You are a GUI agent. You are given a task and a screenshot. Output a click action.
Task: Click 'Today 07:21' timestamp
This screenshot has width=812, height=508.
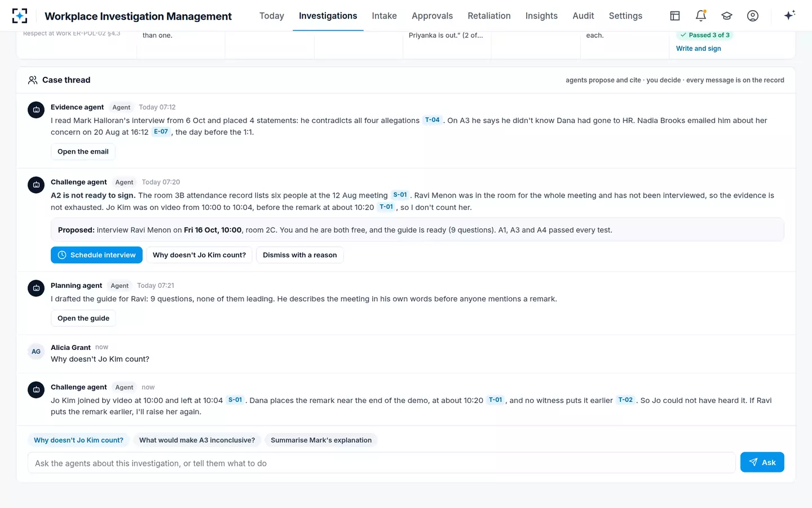click(x=155, y=286)
